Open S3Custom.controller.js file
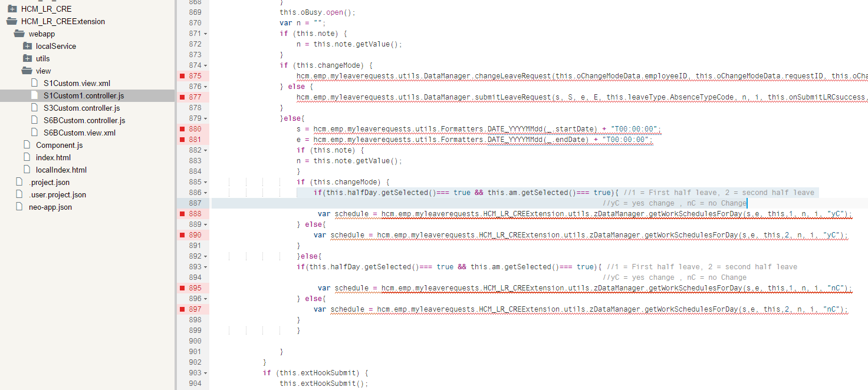This screenshot has width=868, height=390. point(81,108)
